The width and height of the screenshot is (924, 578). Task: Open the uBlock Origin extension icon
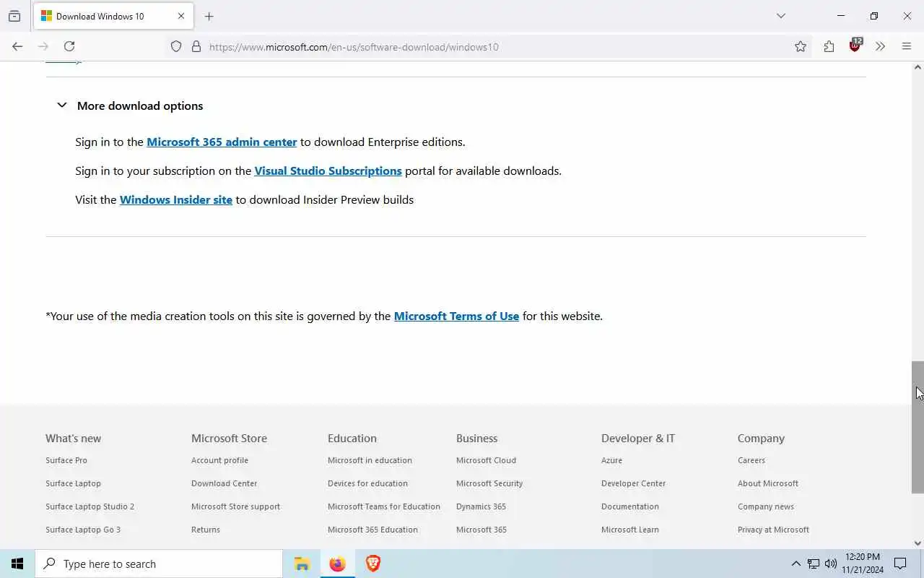[x=855, y=46]
